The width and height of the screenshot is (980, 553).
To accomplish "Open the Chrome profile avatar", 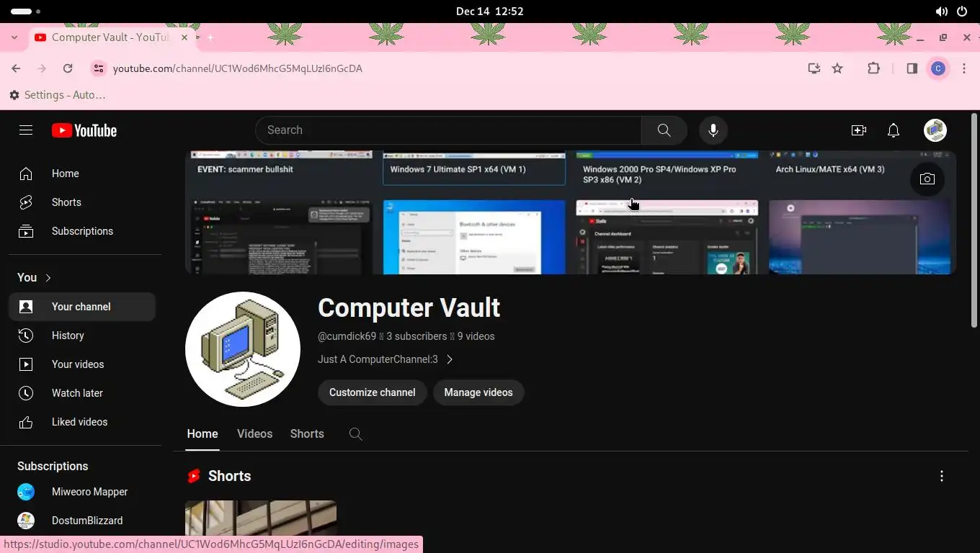I will tap(937, 68).
